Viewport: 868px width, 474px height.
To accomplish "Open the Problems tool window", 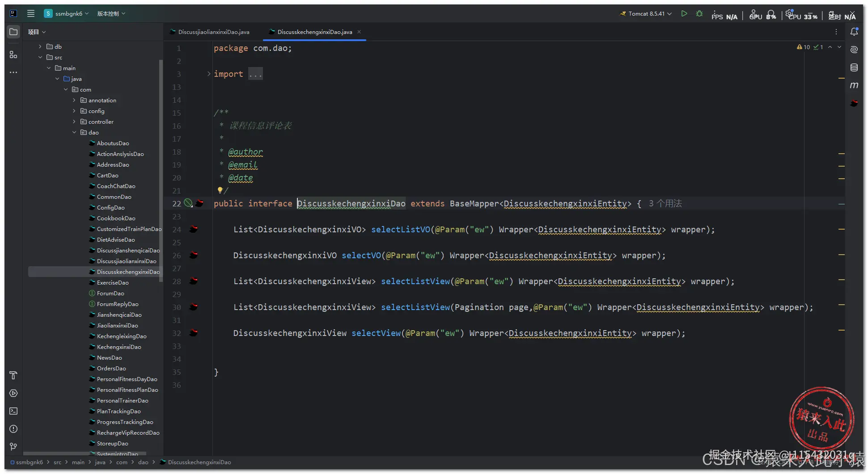I will coord(13,429).
